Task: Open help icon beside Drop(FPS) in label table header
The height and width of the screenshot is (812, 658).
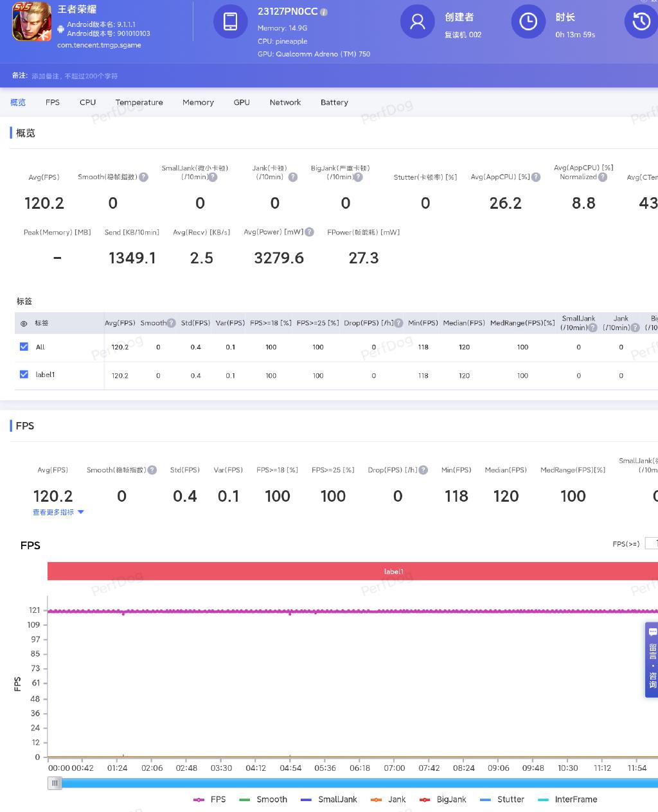Action: pyautogui.click(x=399, y=323)
